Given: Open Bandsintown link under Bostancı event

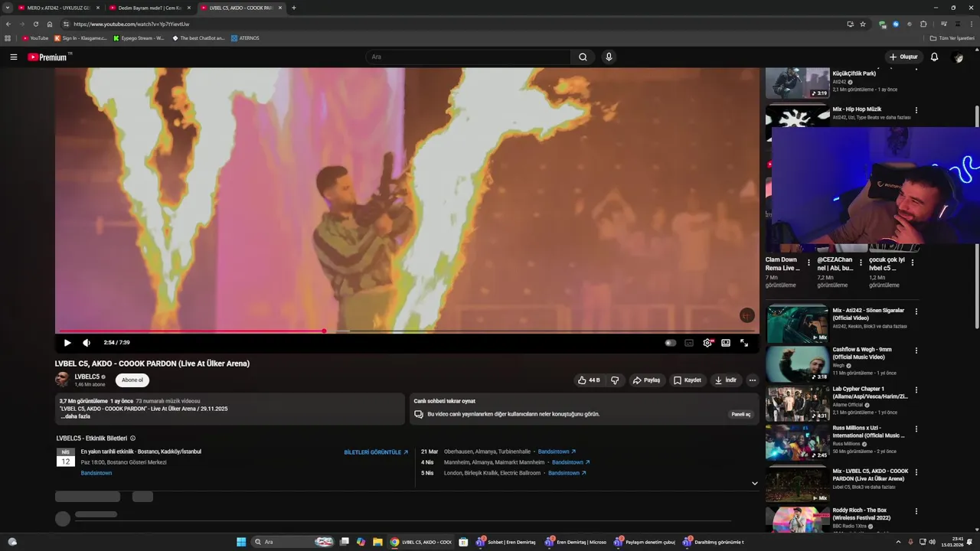Looking at the screenshot, I should tap(96, 473).
